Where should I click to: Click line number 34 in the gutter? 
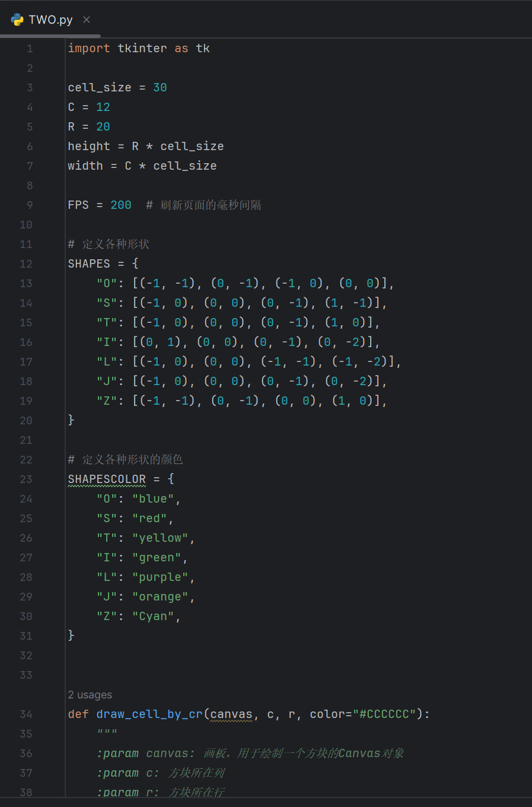click(x=26, y=714)
